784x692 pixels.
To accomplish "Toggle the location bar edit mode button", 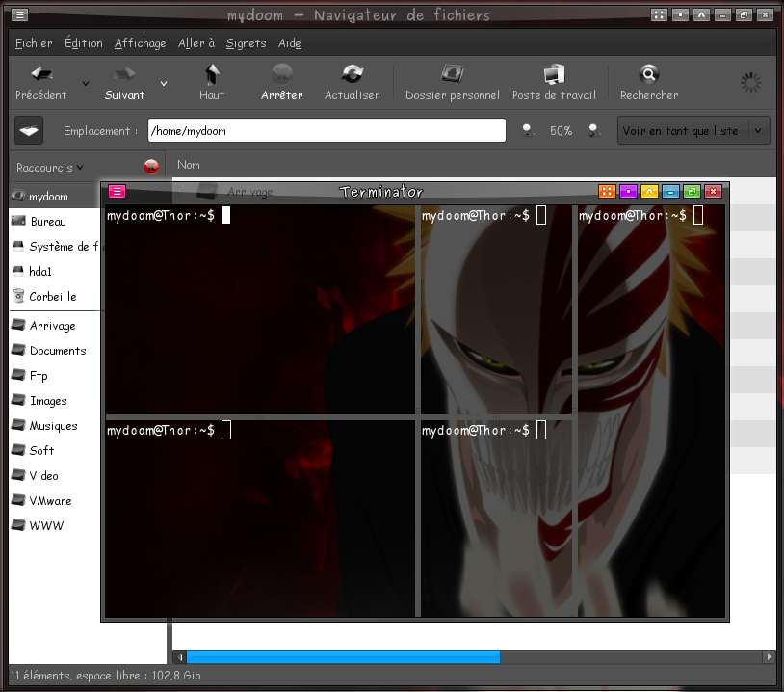I will (x=29, y=131).
